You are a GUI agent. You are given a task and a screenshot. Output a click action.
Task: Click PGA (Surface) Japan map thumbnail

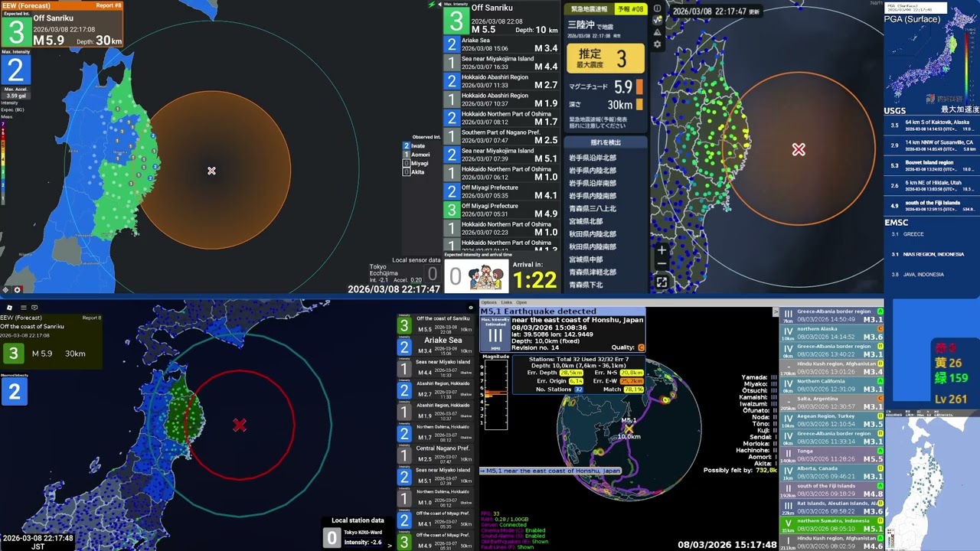[932, 61]
